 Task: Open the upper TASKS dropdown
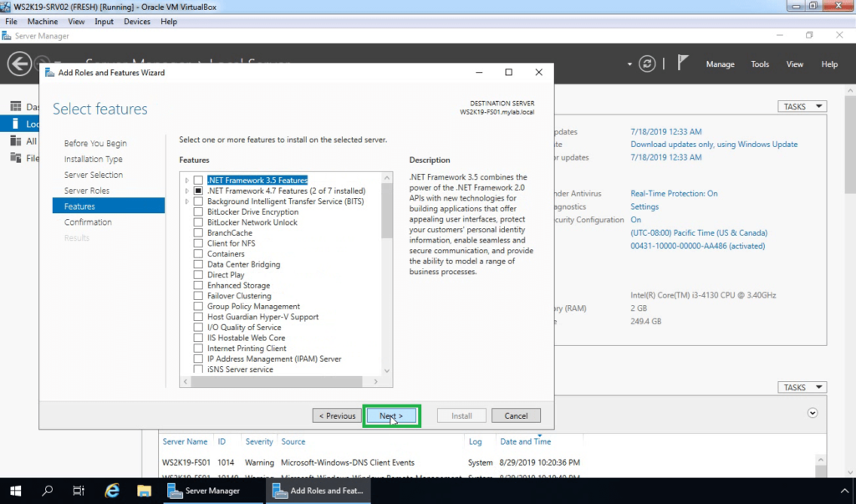(802, 106)
